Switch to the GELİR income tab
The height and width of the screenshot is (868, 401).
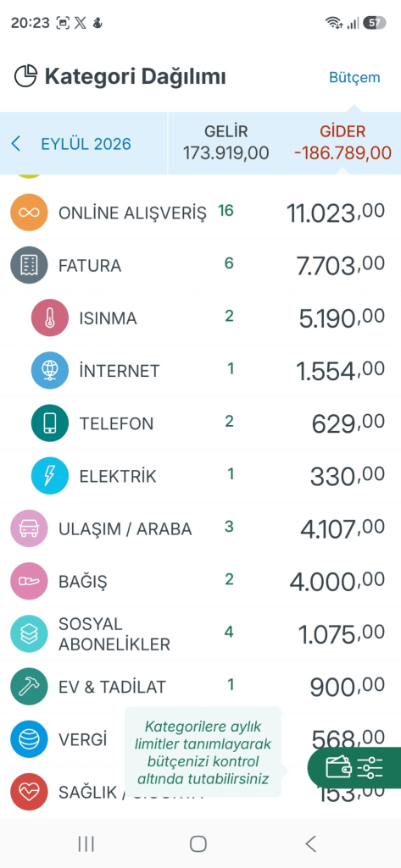226,142
